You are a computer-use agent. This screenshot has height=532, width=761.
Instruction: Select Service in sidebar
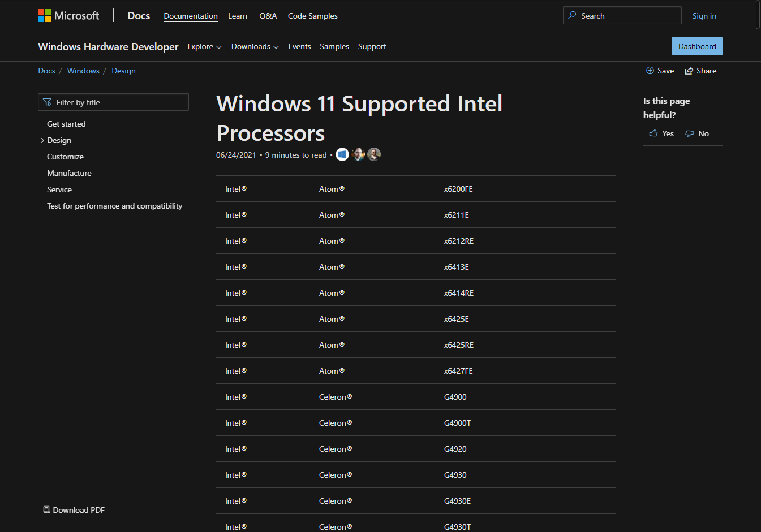[59, 189]
